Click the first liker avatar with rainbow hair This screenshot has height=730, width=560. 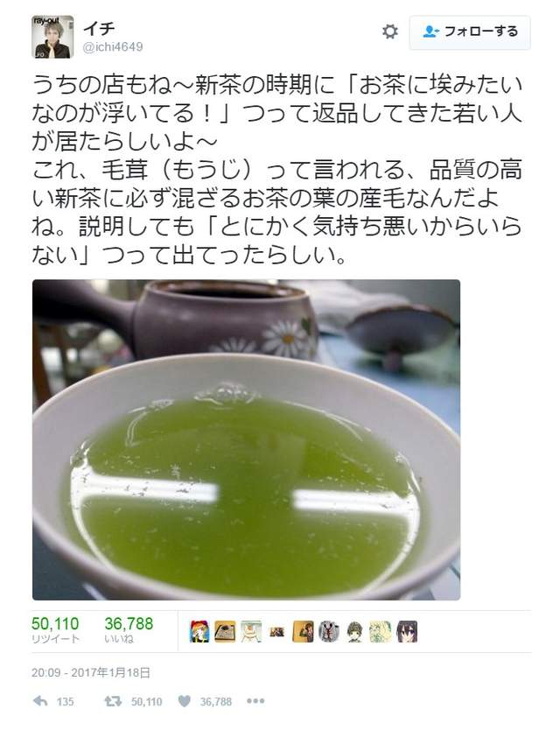pyautogui.click(x=199, y=632)
